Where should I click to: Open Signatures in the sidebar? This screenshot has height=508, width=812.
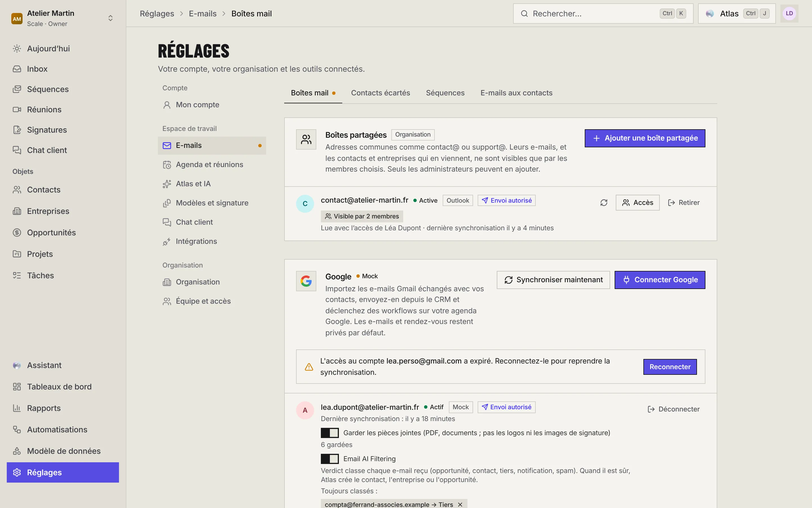pyautogui.click(x=63, y=130)
